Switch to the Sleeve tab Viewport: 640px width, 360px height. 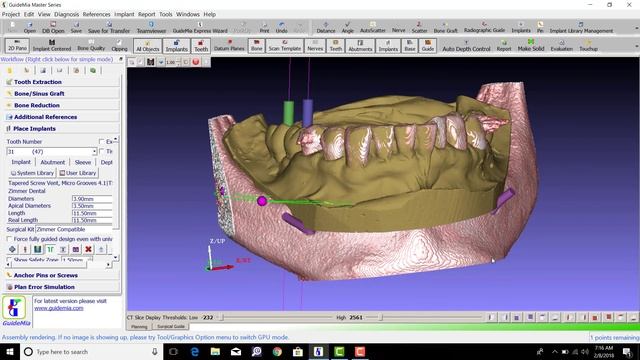[83, 162]
